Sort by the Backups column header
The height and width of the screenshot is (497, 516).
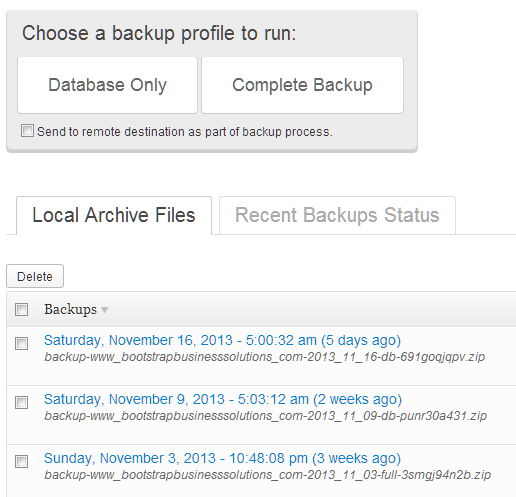click(x=70, y=309)
